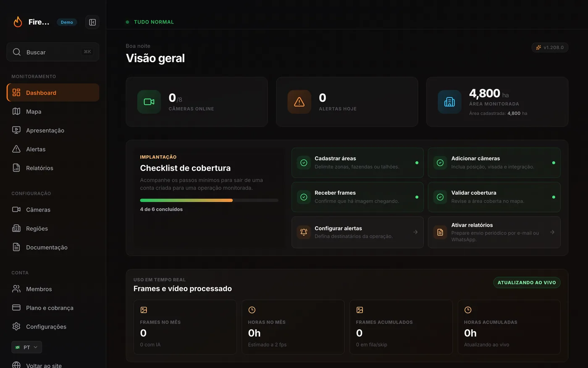This screenshot has width=588, height=368.
Task: Open the PT language dropdown
Action: click(x=26, y=347)
